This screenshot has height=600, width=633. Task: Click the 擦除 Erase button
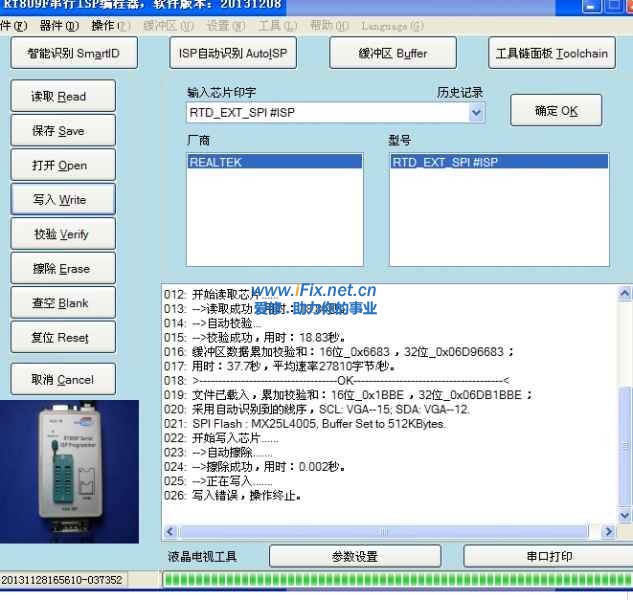[63, 268]
